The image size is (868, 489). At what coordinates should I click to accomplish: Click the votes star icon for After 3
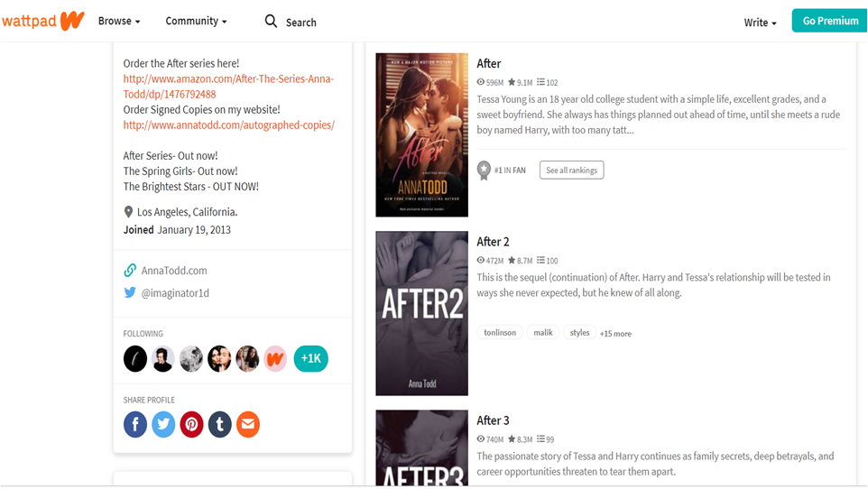512,439
